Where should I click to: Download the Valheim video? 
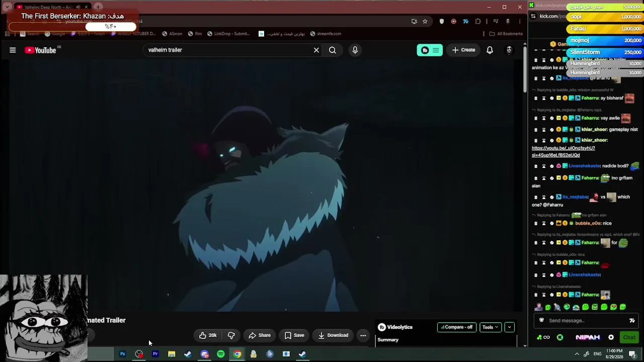point(333,335)
